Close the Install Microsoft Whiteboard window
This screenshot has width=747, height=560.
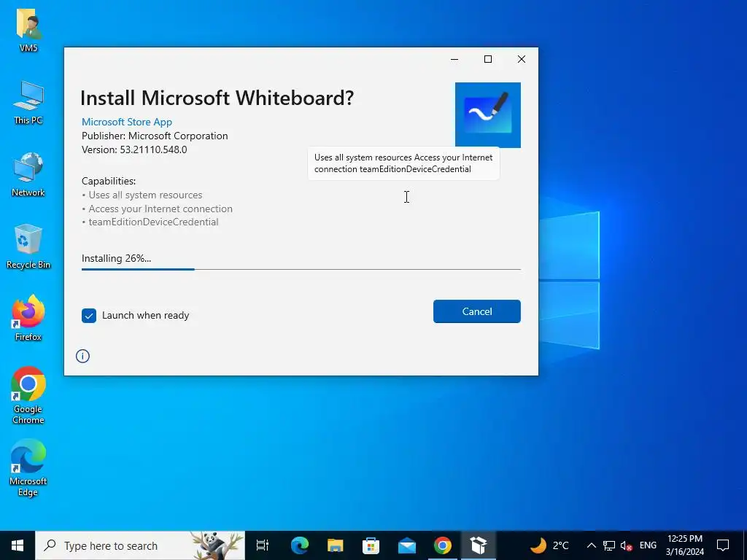(522, 59)
